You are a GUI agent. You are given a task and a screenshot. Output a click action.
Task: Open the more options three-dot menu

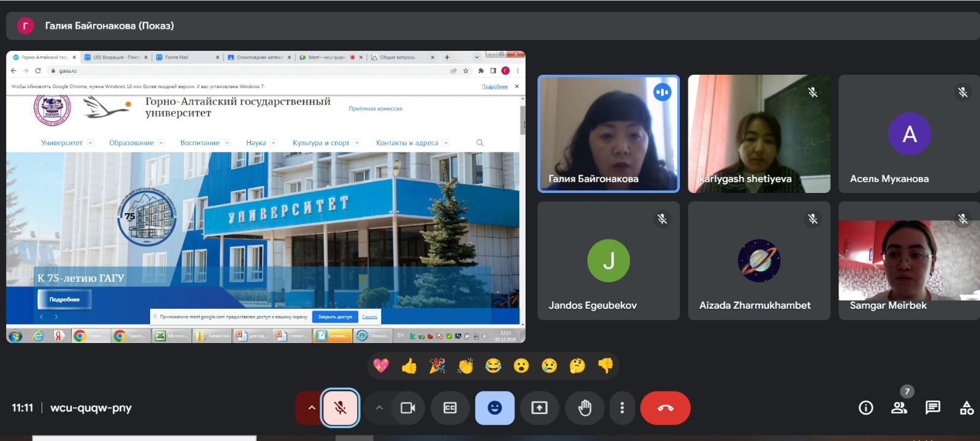[622, 408]
